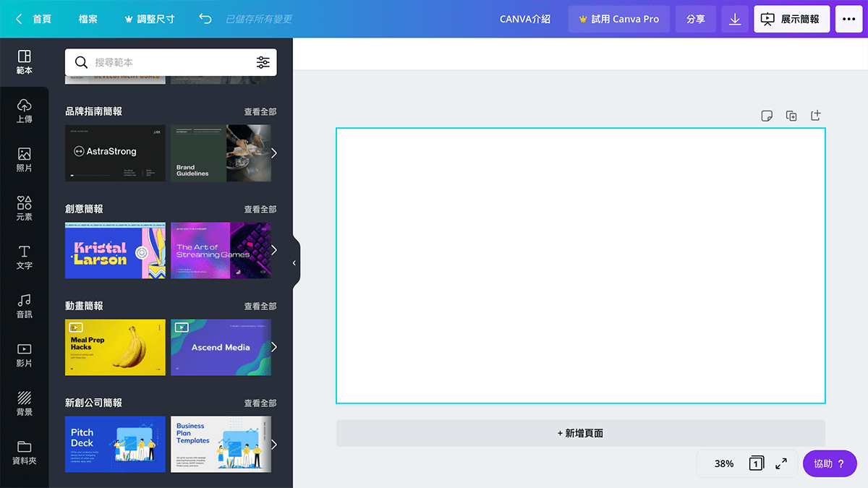Select the AstraStrong template thumbnail
Screen dimensions: 868x488
point(115,153)
